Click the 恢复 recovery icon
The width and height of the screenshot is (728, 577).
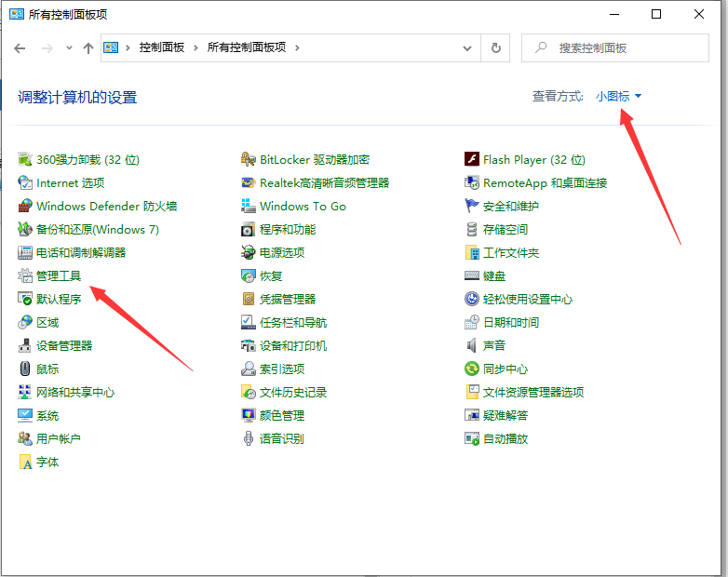point(249,275)
